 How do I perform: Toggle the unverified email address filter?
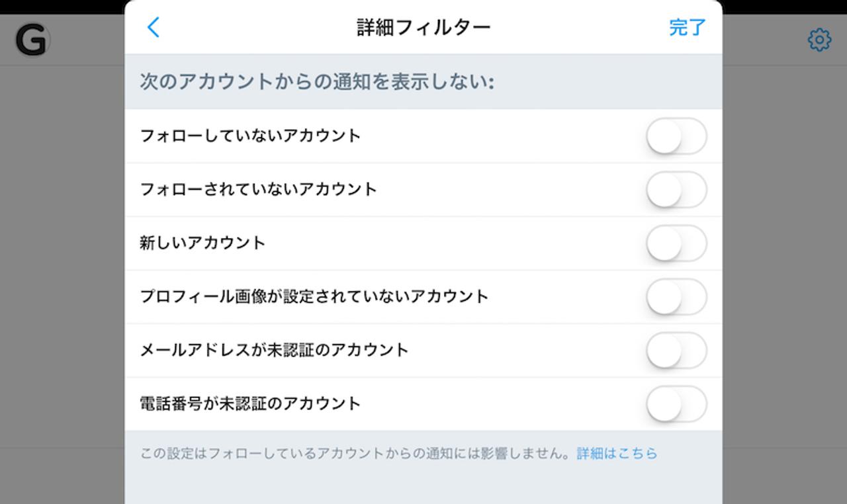677,351
